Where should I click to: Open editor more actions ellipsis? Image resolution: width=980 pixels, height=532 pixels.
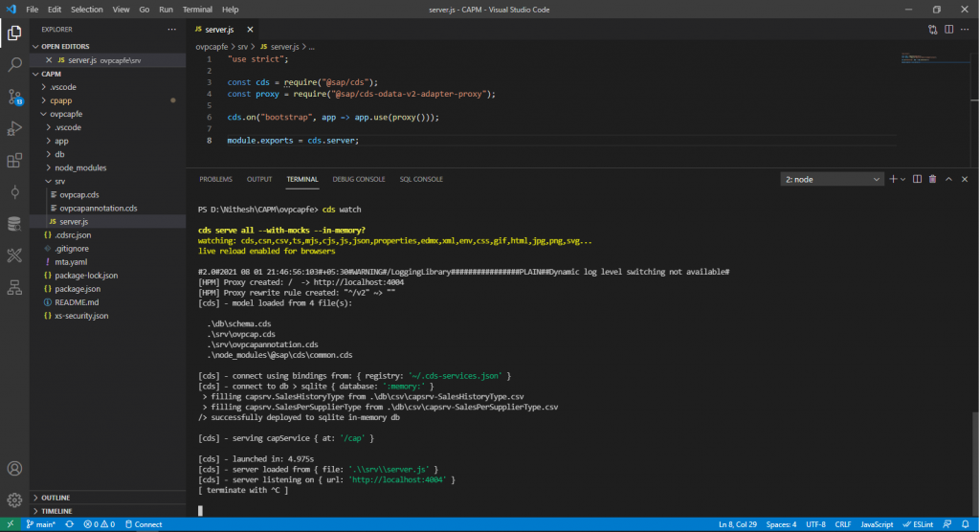coord(965,30)
